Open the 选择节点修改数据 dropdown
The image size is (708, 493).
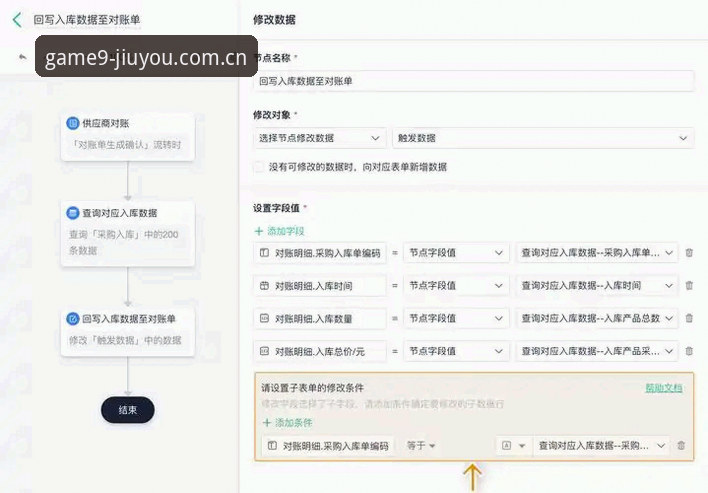[x=320, y=138]
